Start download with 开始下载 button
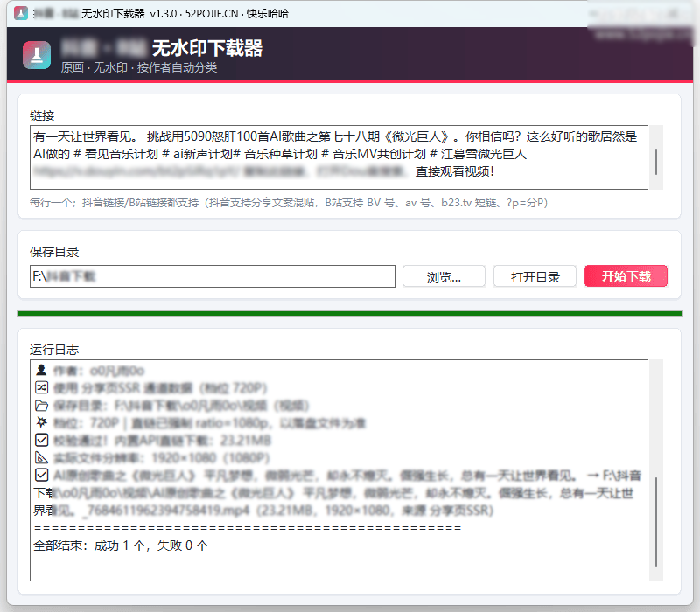The height and width of the screenshot is (612, 700). (x=626, y=276)
